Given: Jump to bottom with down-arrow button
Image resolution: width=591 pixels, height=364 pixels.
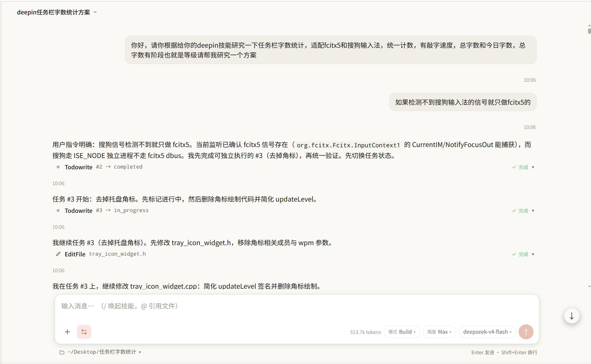Looking at the screenshot, I should (x=571, y=316).
